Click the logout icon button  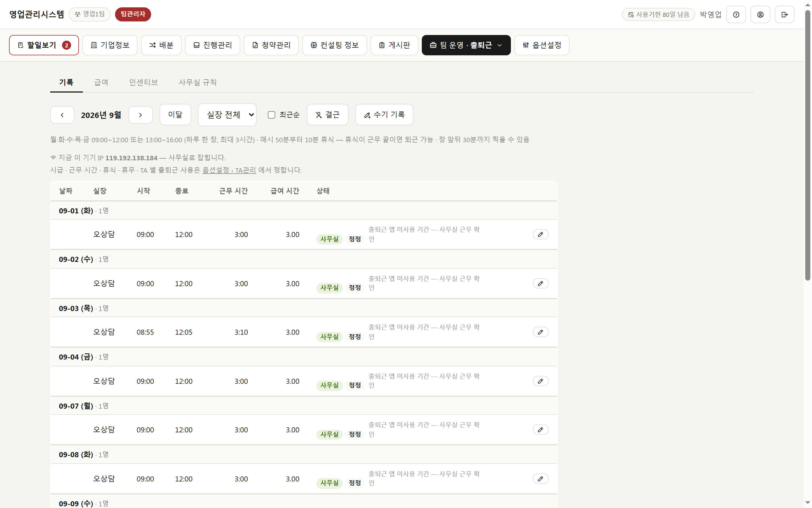(x=784, y=14)
